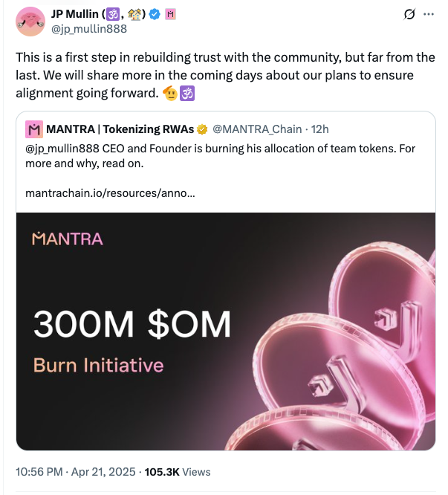
Task: Click the blue verified checkmark badge
Action: click(155, 14)
